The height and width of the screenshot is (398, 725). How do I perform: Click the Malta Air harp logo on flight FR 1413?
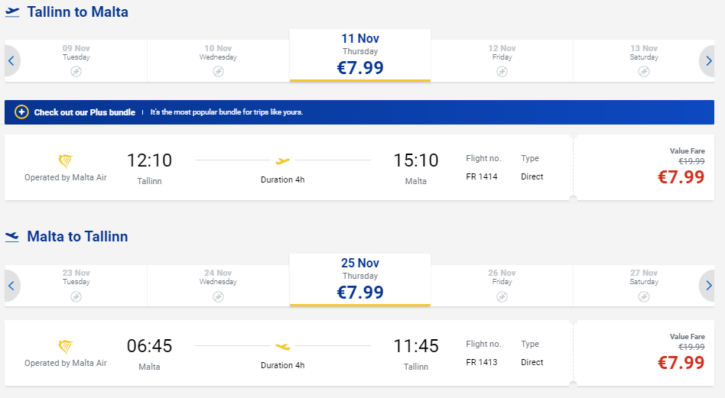coord(65,346)
